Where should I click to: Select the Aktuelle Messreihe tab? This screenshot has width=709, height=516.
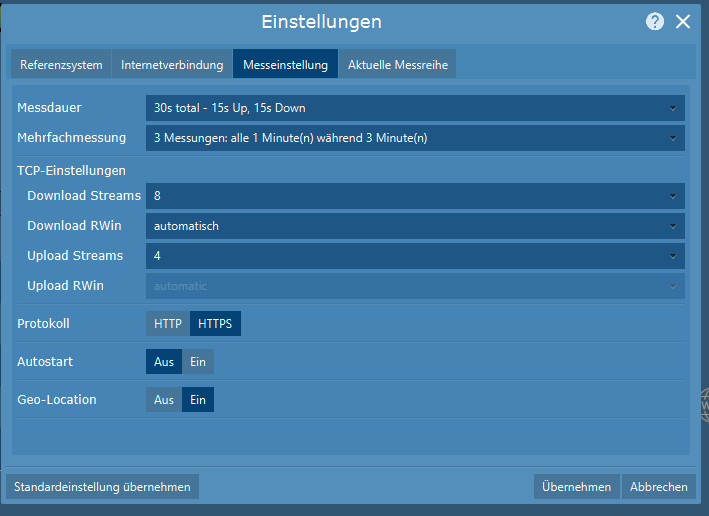click(x=398, y=65)
